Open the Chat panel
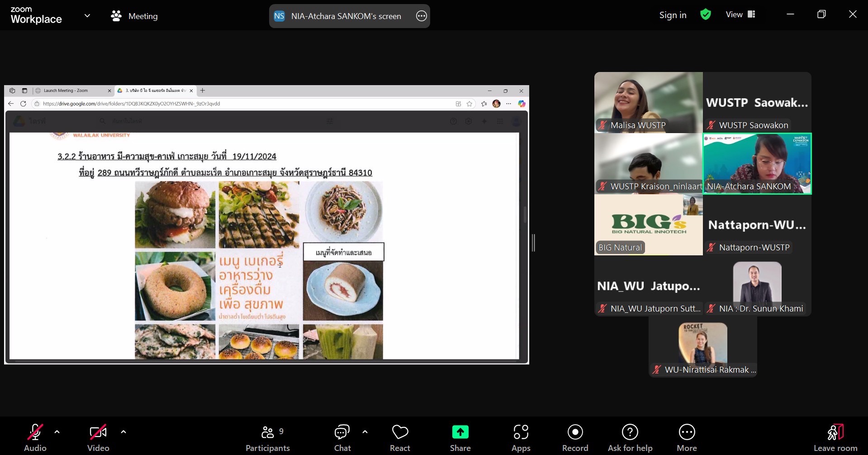 (342, 438)
